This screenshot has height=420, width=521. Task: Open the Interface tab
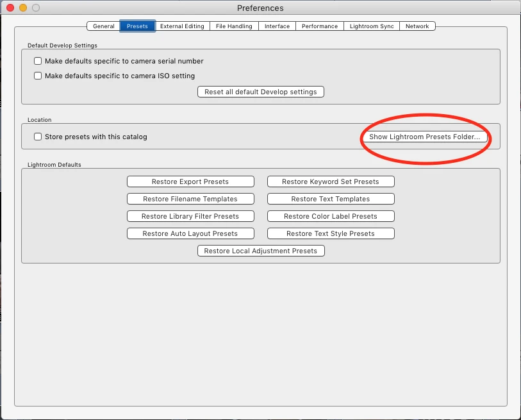277,26
